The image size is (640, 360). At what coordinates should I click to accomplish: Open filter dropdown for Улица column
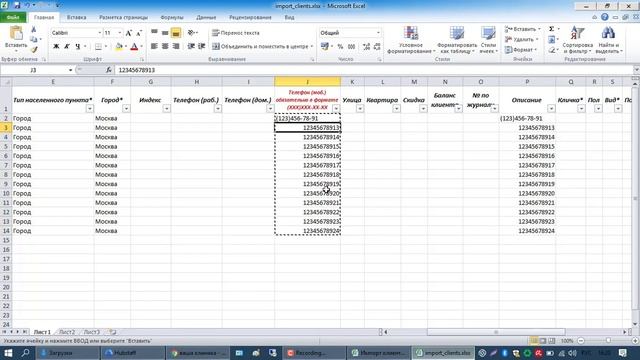[360, 109]
